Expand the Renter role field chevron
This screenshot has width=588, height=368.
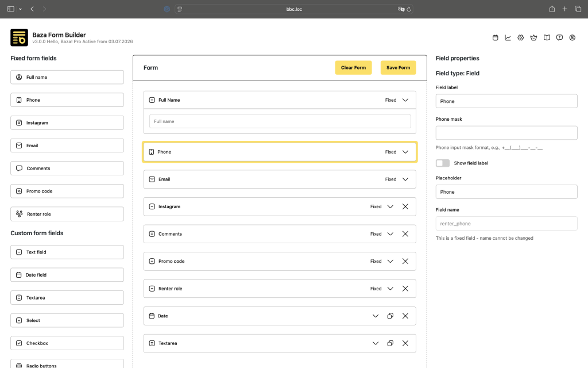coord(390,289)
